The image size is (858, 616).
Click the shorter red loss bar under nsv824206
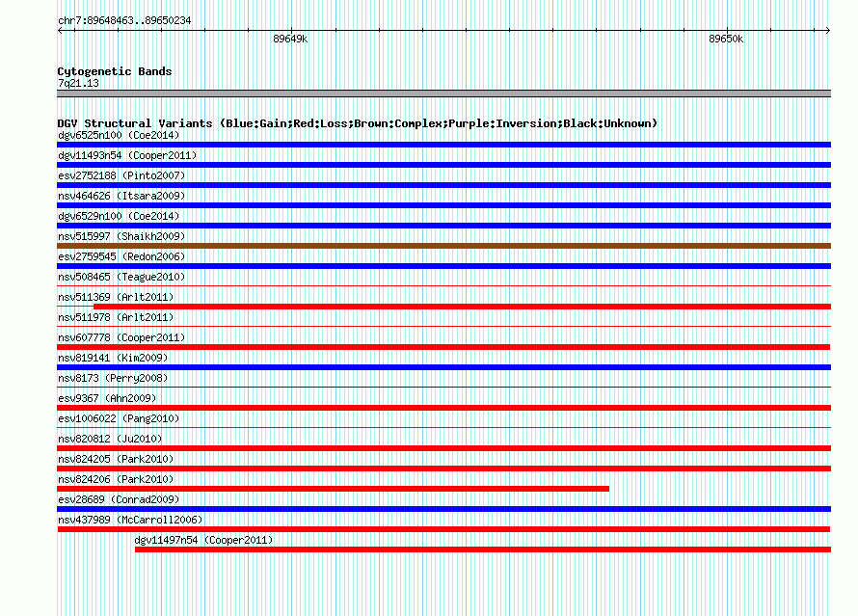tap(334, 489)
